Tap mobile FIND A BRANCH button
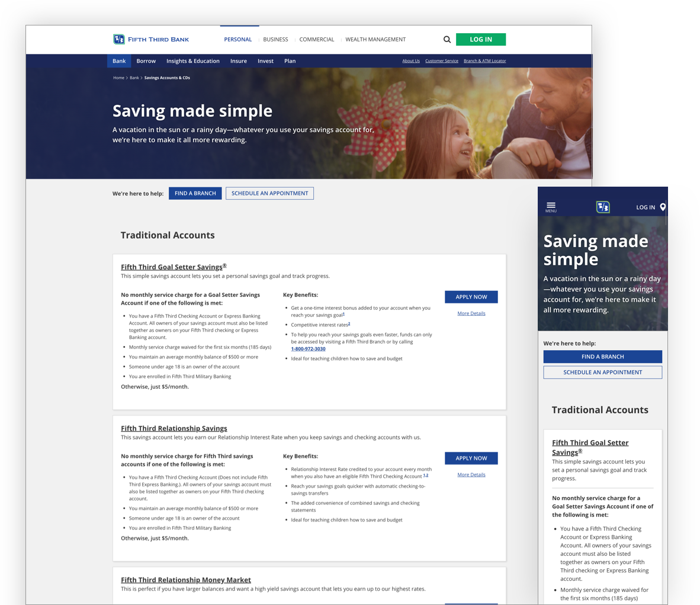 click(602, 357)
